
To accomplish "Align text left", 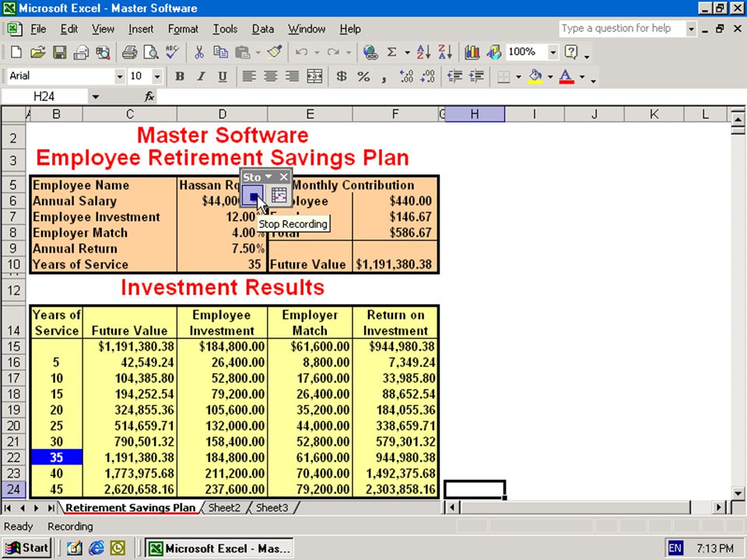I will coord(249,76).
